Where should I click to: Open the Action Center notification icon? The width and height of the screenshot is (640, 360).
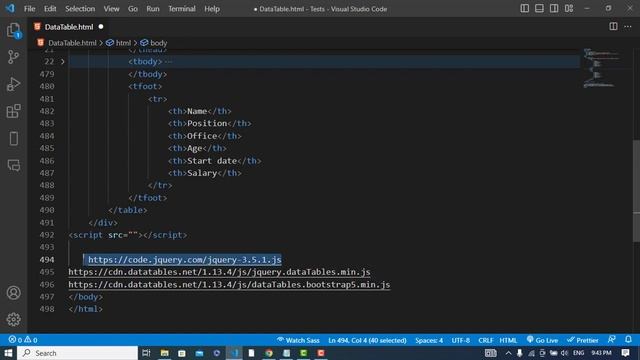pos(625,353)
